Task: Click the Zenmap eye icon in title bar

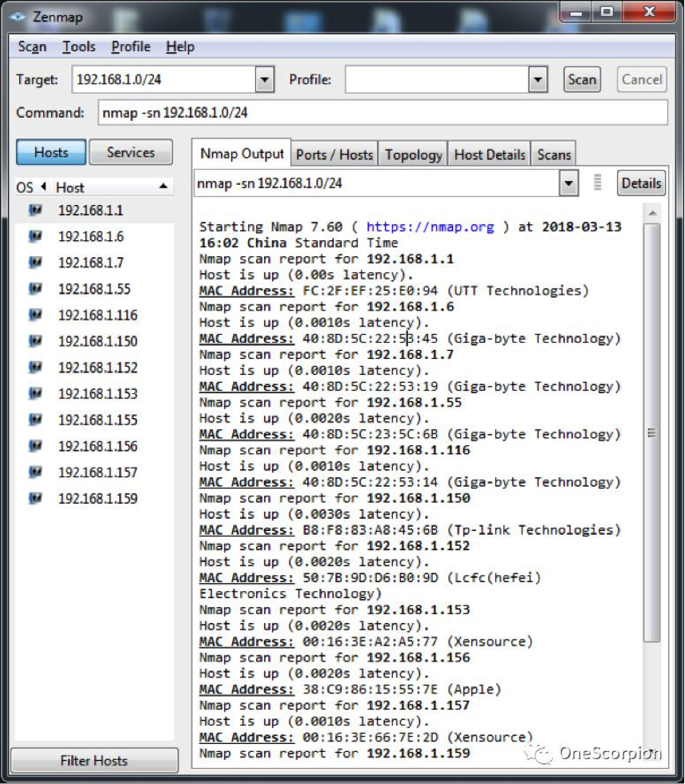Action: point(18,17)
